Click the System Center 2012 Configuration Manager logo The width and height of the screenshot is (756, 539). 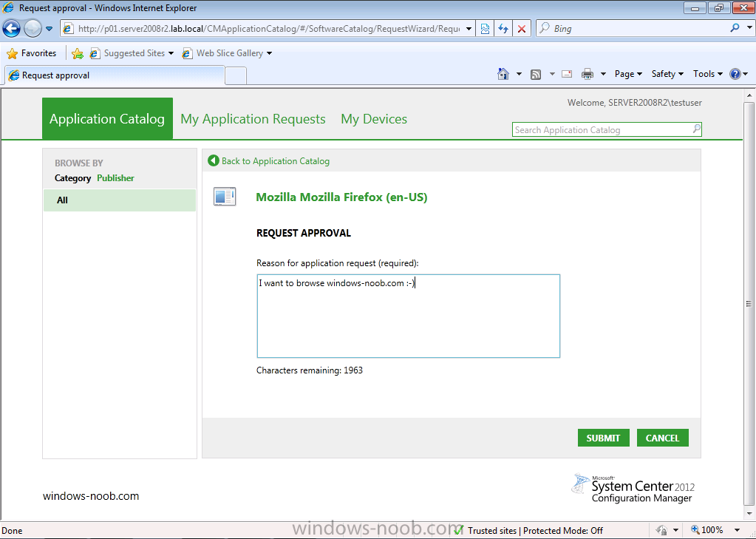pos(633,488)
